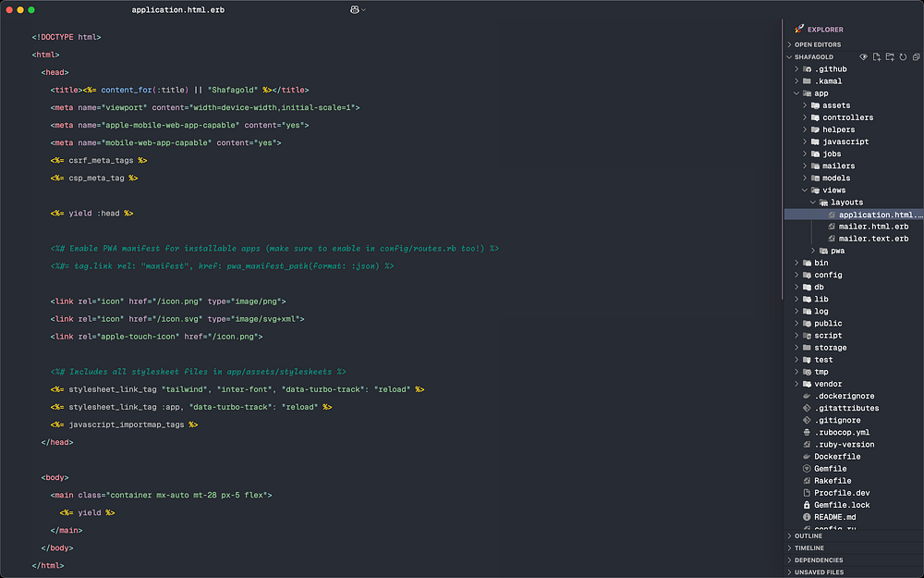Click the script folder icon

808,336
